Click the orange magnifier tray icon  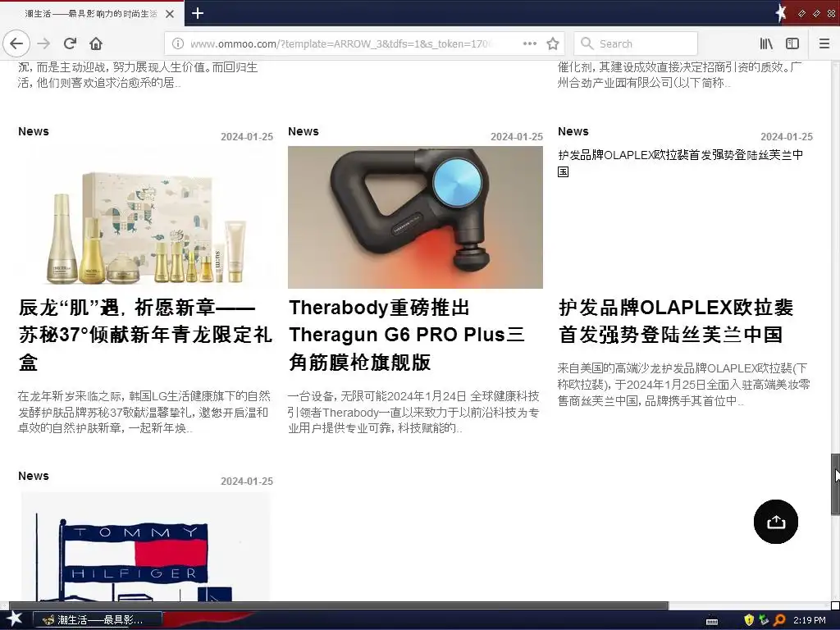[x=779, y=620]
